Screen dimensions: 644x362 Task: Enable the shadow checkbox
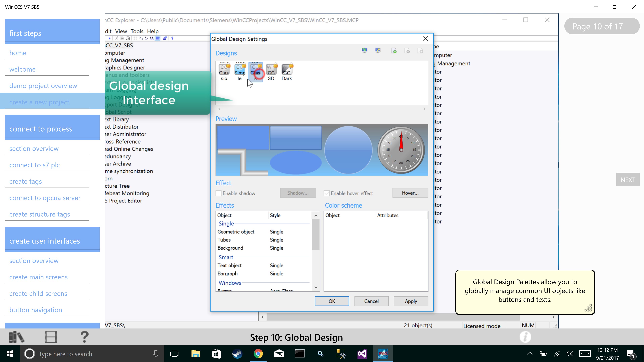[x=219, y=193]
